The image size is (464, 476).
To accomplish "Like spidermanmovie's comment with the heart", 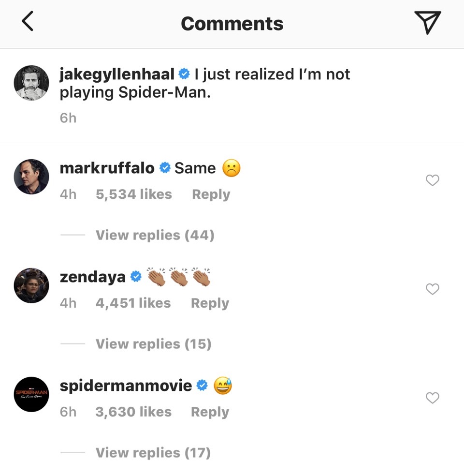I will tap(432, 398).
